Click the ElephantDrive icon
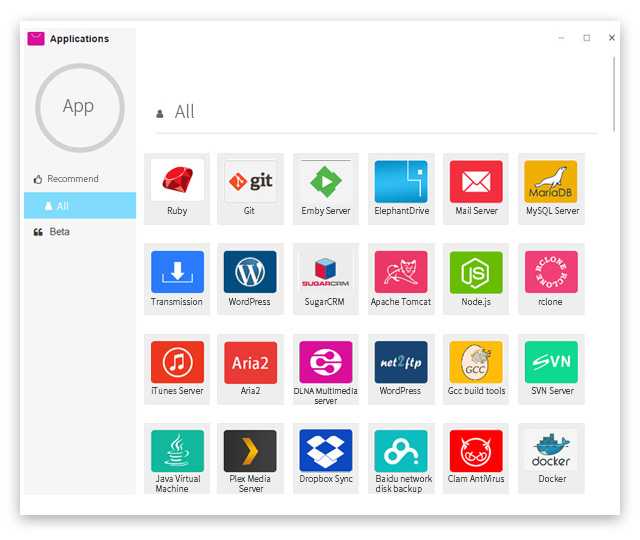This screenshot has width=640, height=540. coord(401,182)
